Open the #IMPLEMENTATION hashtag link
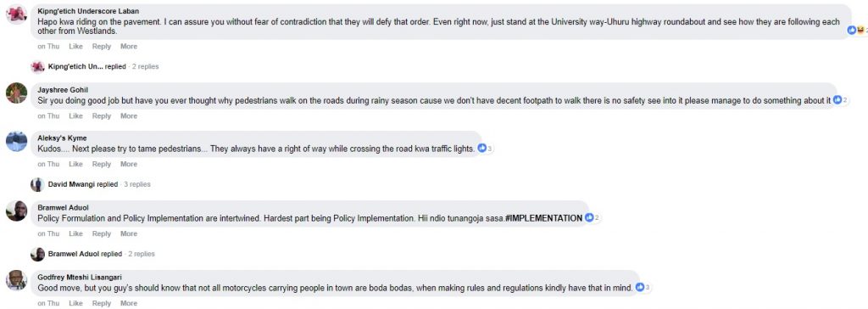 pyautogui.click(x=543, y=218)
